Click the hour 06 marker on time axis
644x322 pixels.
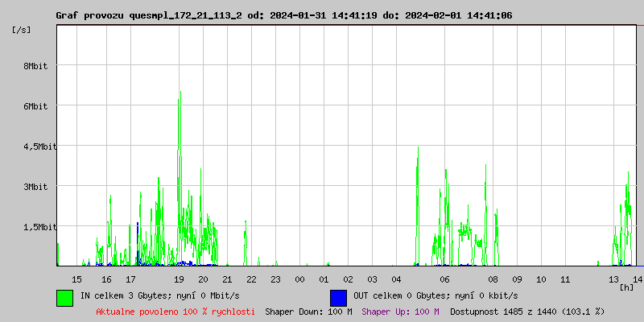coord(444,279)
